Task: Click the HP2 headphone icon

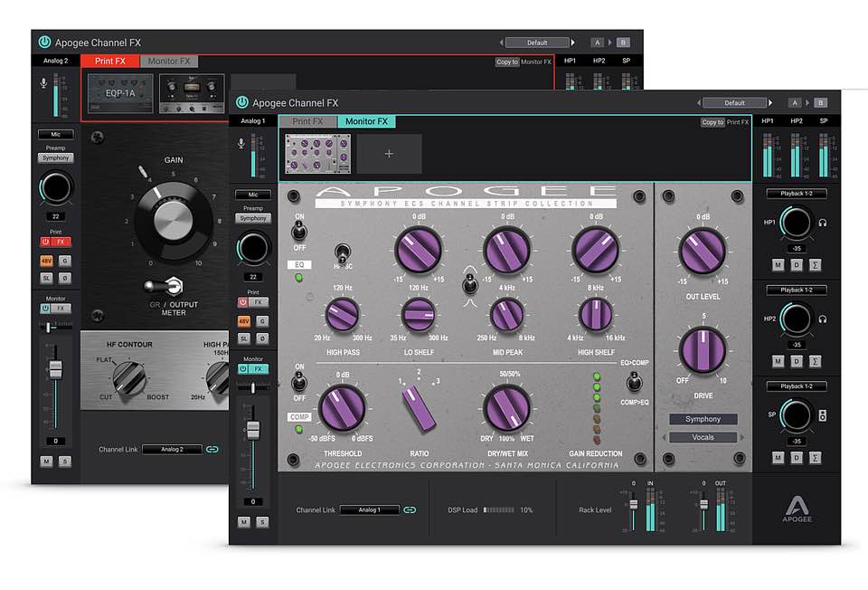Action: click(x=823, y=319)
